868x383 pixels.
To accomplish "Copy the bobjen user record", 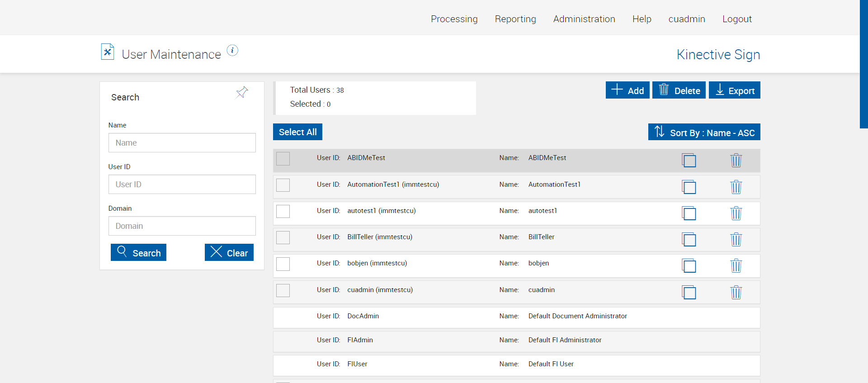I will [689, 265].
